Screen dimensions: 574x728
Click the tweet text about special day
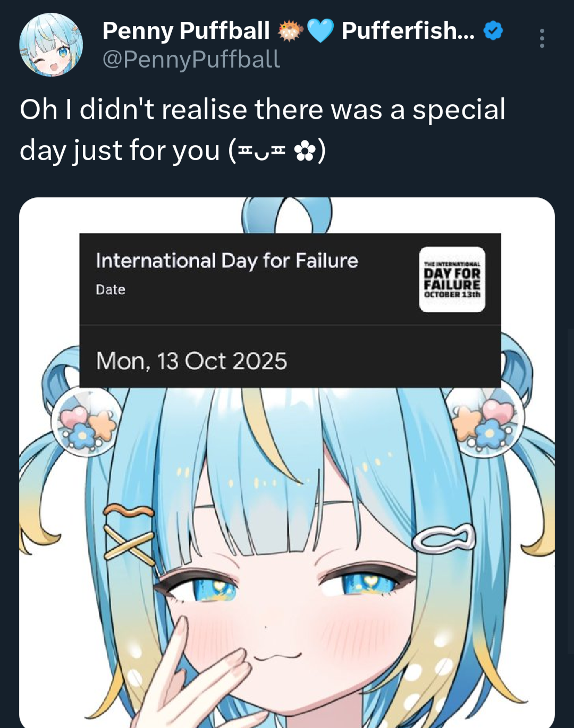[x=263, y=130]
